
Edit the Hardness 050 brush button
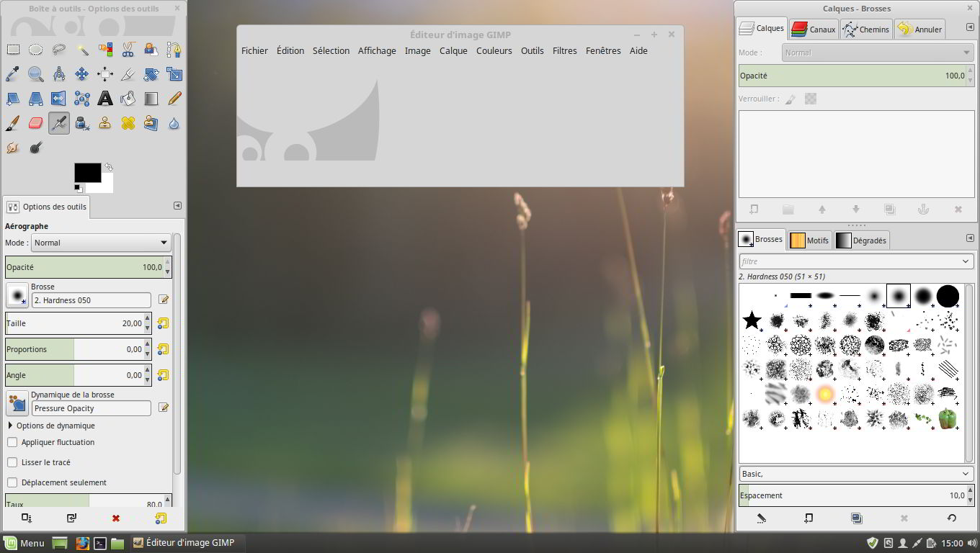[164, 300]
